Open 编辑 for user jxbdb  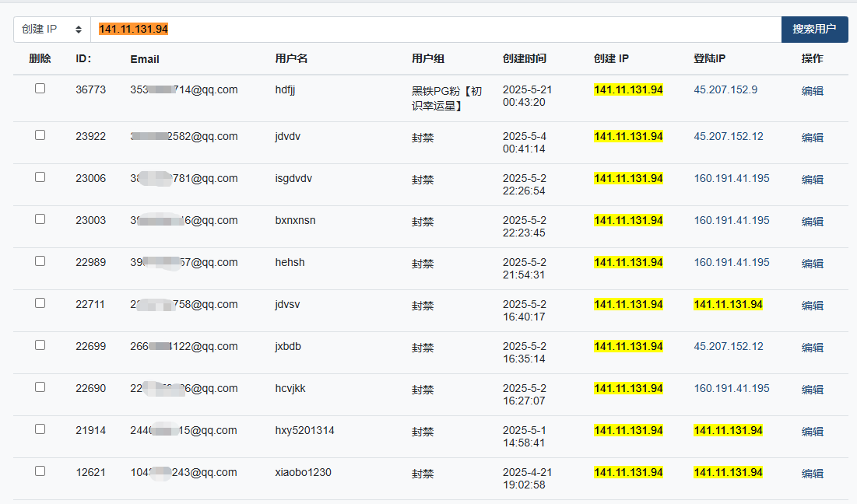coord(812,348)
